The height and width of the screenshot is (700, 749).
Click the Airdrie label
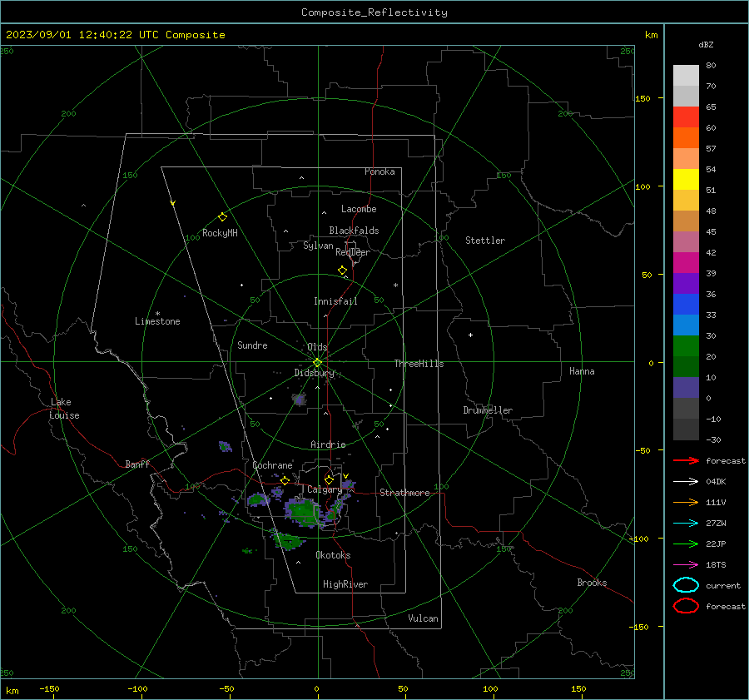[328, 444]
